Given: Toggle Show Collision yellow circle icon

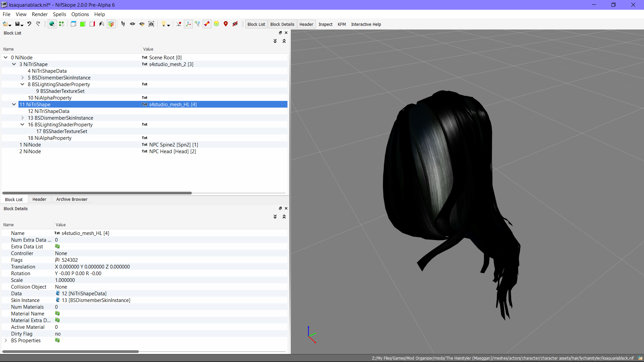Looking at the screenshot, I should pyautogui.click(x=216, y=24).
